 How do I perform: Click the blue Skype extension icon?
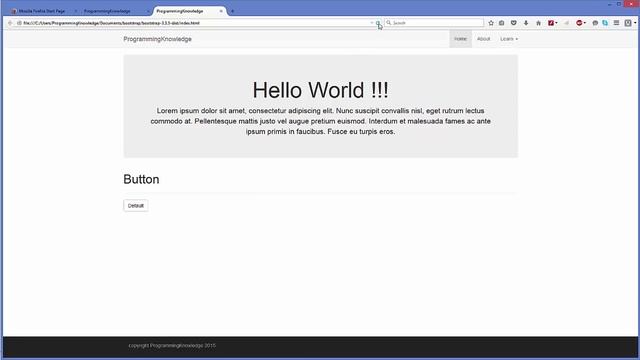pos(605,23)
